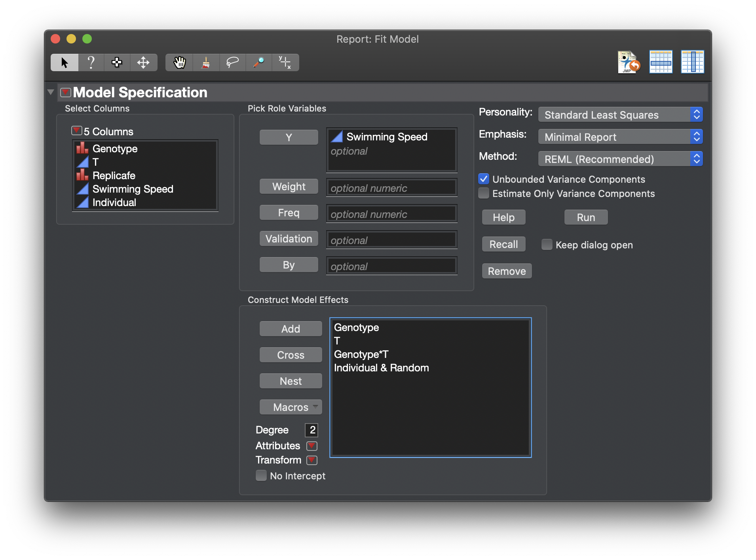Image resolution: width=756 pixels, height=560 pixels.
Task: Open the Macros dropdown menu
Action: click(x=291, y=407)
